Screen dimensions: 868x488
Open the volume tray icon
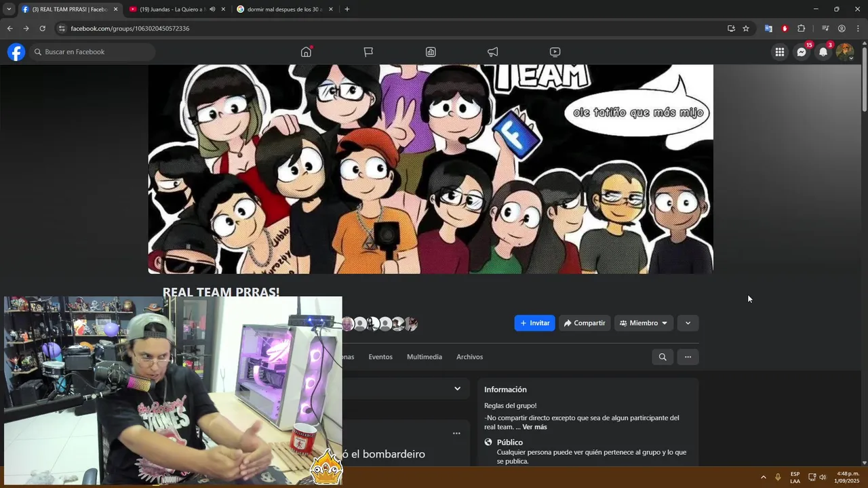tap(823, 477)
